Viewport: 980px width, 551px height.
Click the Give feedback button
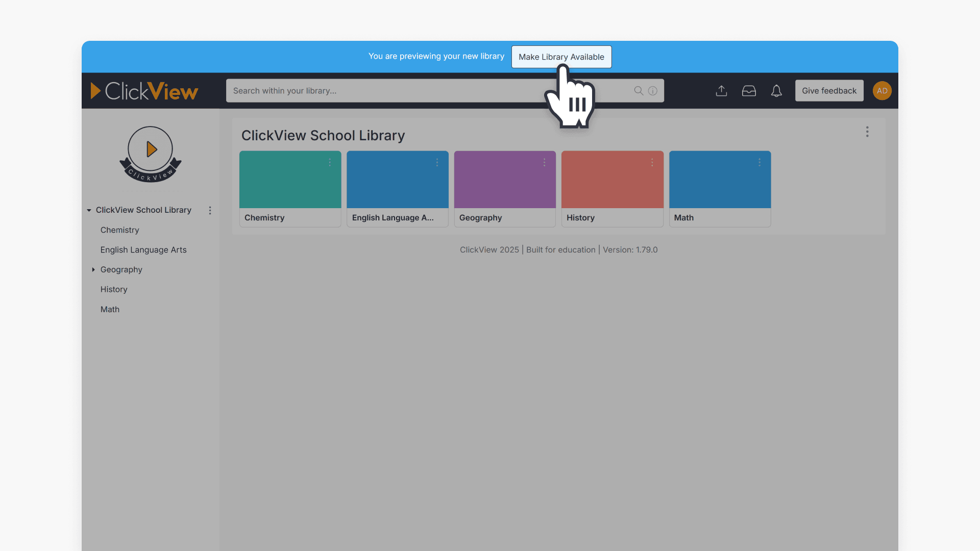pyautogui.click(x=829, y=90)
